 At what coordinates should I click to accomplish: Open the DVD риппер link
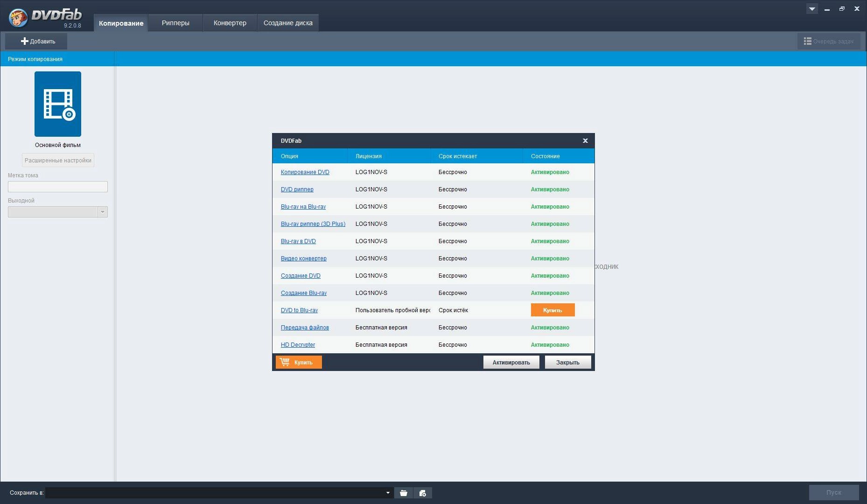[297, 189]
